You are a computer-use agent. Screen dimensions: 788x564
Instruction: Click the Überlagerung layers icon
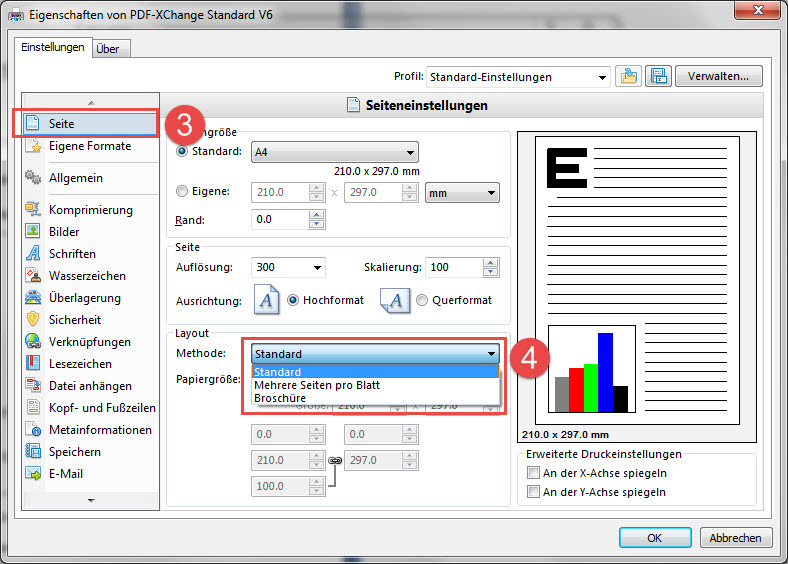pos(33,298)
